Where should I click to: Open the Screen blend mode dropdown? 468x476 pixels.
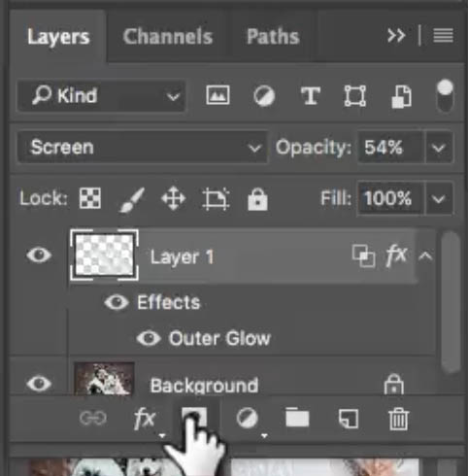click(143, 148)
